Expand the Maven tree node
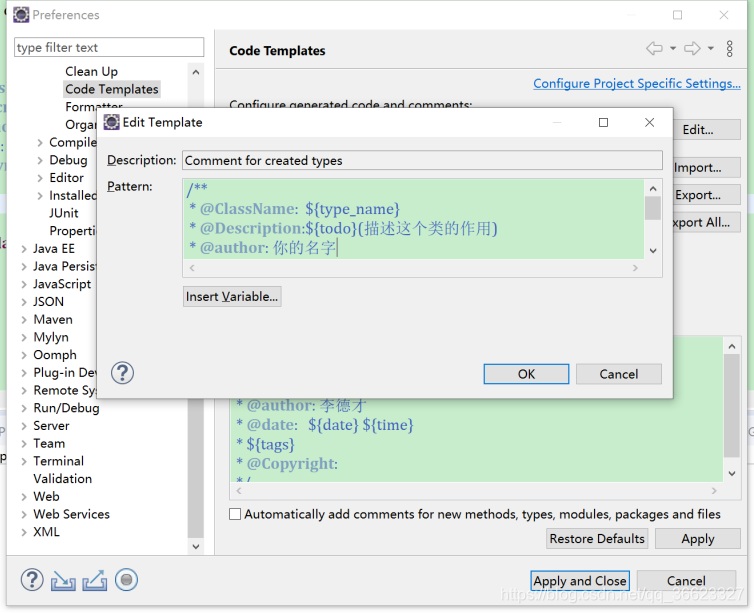The width and height of the screenshot is (754, 613). 24,320
